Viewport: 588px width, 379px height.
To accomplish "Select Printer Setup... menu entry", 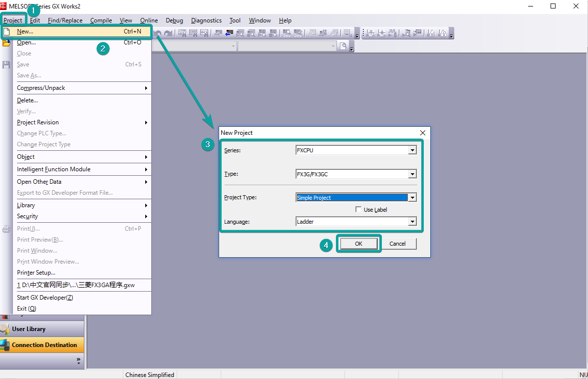I will 36,273.
